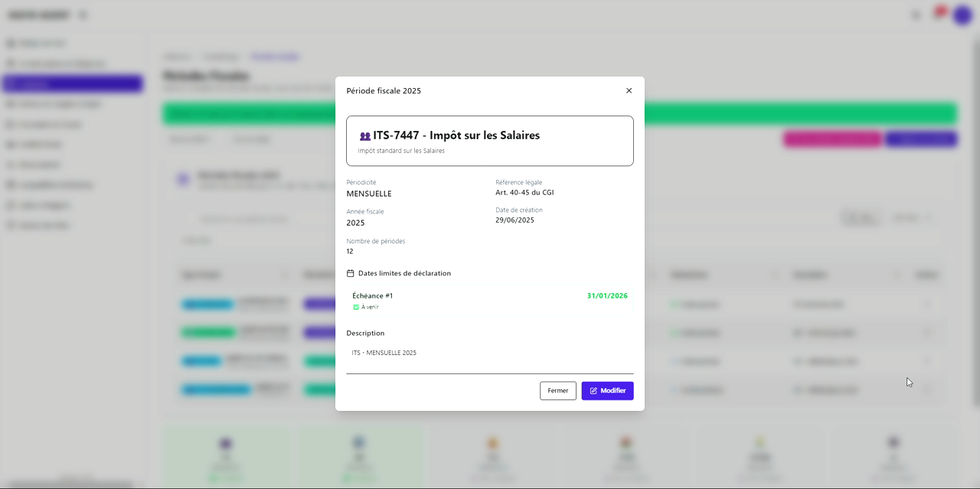Click the ITS - MENSUELLE 2025 description text

384,353
